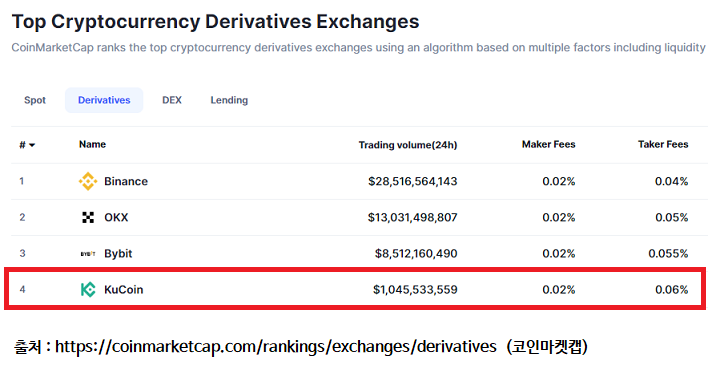718x372 pixels.
Task: Open the KuCoin exchange link
Action: [x=124, y=290]
